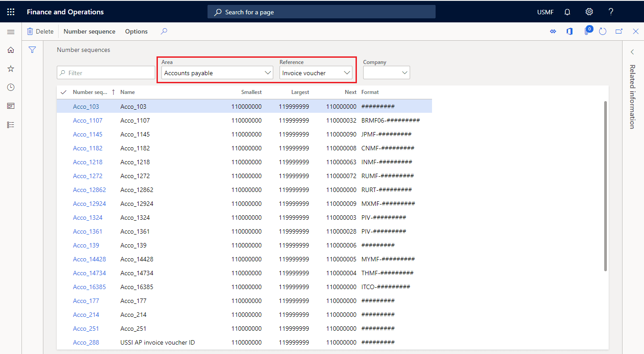Click the grid Filter input field

(106, 73)
